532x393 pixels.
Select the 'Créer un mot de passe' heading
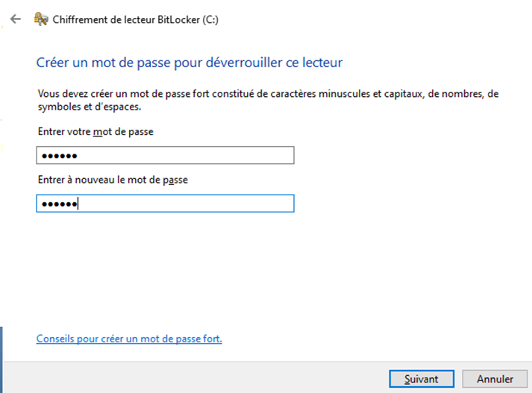point(190,63)
